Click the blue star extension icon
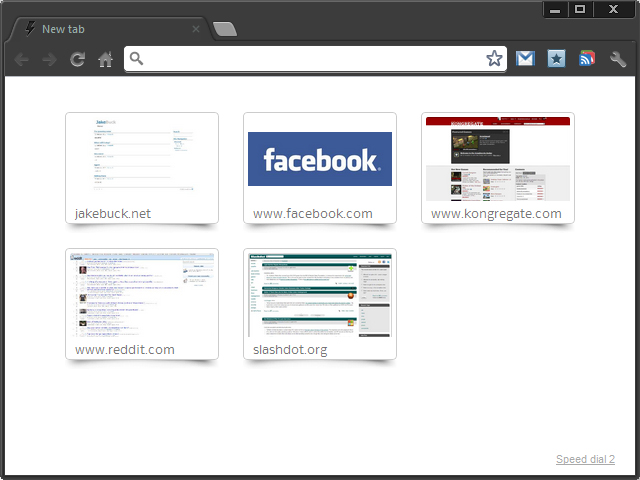This screenshot has height=480, width=640. pyautogui.click(x=557, y=59)
